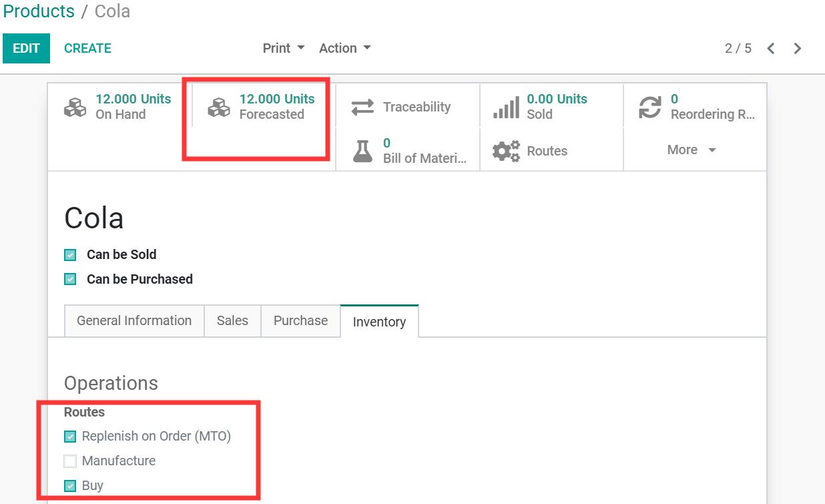
Task: Toggle Replenish on Order (MTO) checkbox
Action: point(70,437)
